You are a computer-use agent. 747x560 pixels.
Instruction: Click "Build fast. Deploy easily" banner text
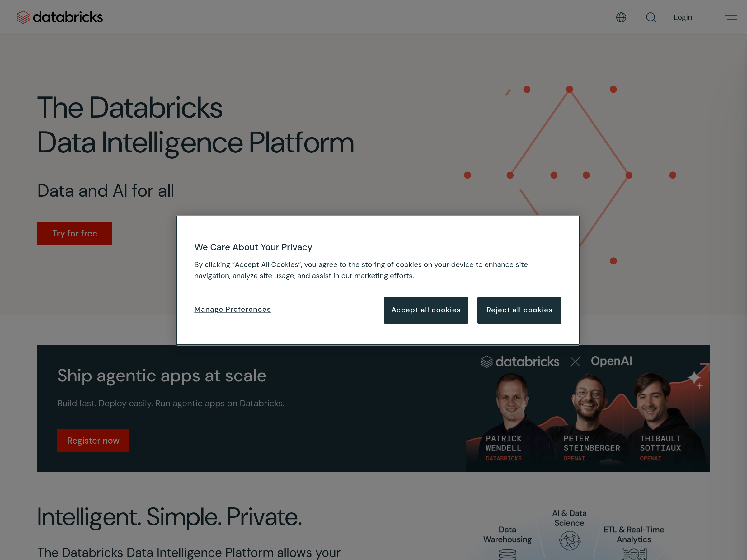point(171,404)
